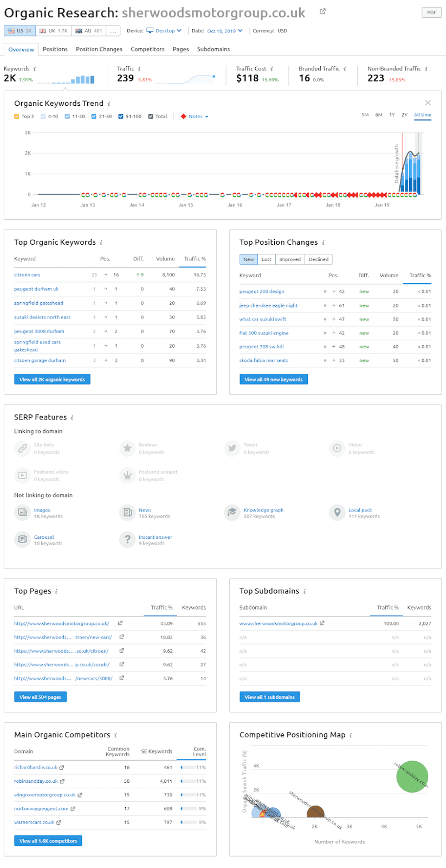Click View all 2K organic keywords button
This screenshot has height=868, width=446.
pyautogui.click(x=52, y=379)
